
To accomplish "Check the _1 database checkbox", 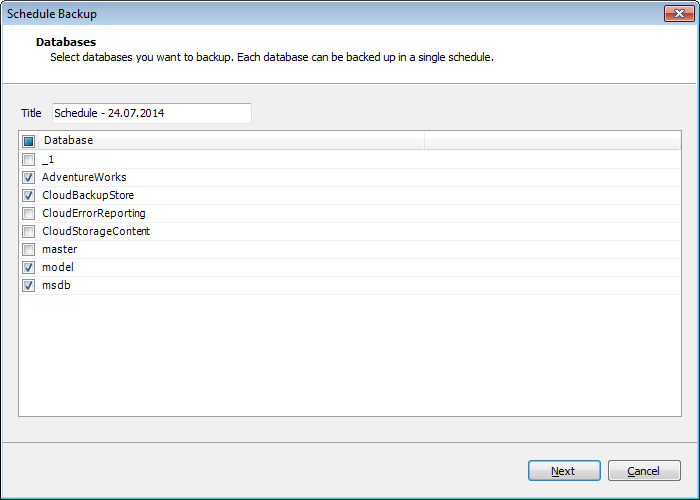I will coord(29,159).
